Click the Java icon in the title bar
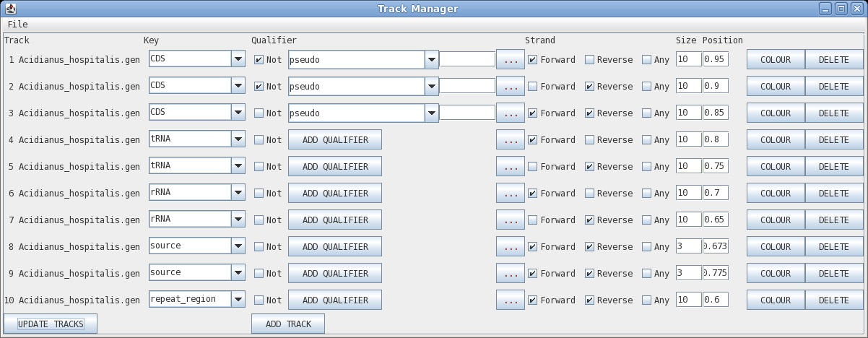Viewport: 868px width, 338px height. click(11, 9)
